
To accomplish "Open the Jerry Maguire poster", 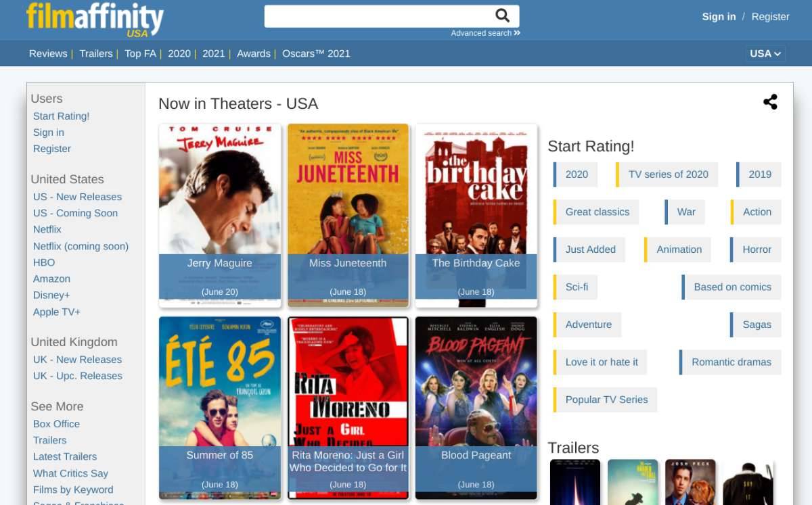I will click(x=220, y=215).
